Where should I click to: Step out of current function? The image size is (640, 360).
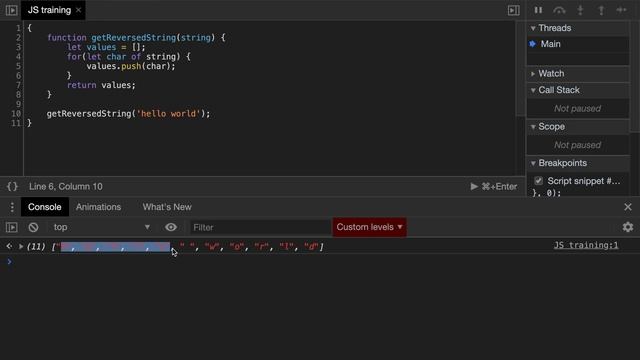(601, 10)
